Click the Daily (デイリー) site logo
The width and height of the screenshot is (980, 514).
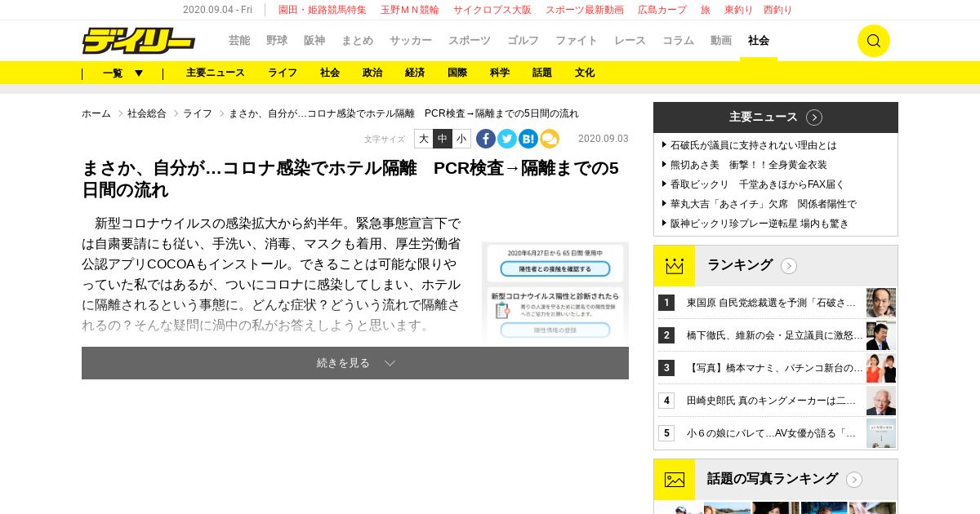(x=139, y=41)
